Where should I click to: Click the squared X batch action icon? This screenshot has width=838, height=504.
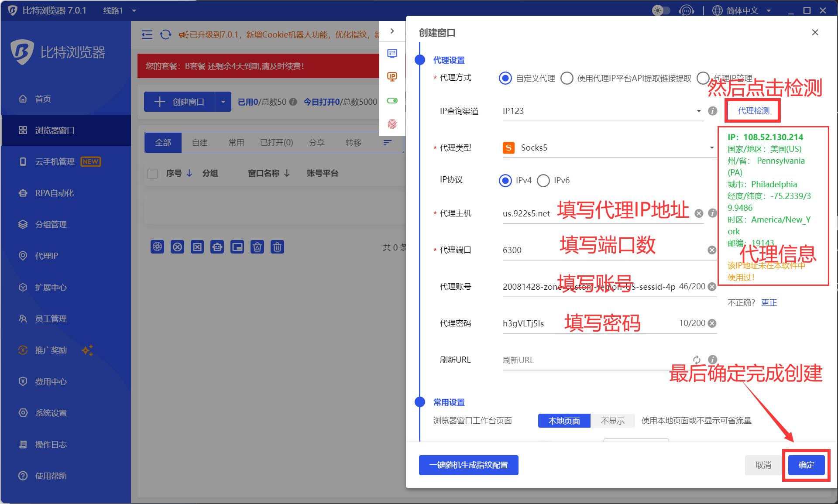197,247
